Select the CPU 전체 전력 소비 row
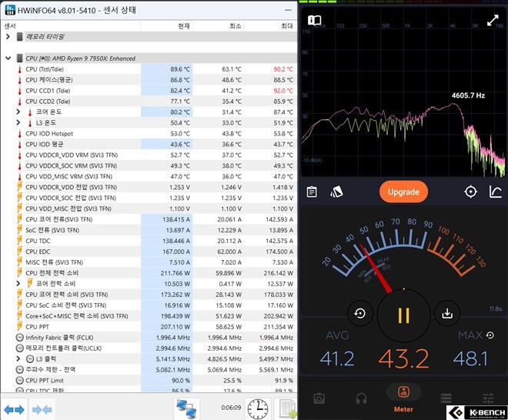This screenshot has width=508, height=420. click(149, 273)
